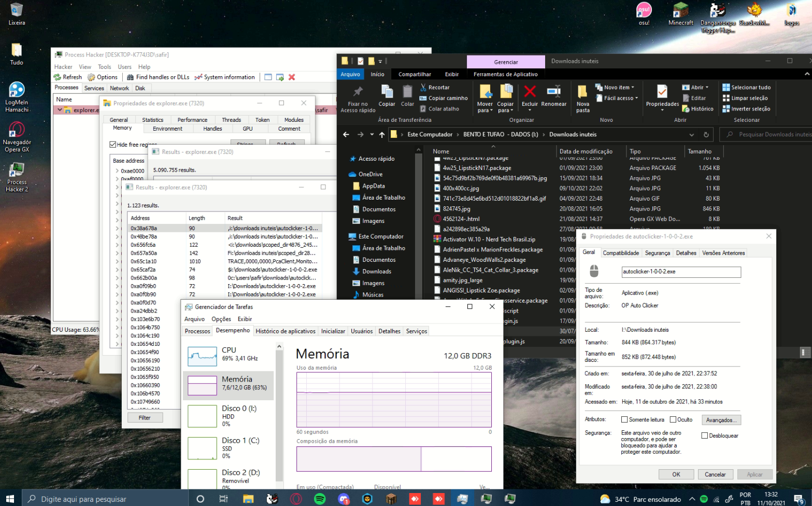This screenshot has width=812, height=506.
Task: Open Spotify from the taskbar
Action: point(320,499)
